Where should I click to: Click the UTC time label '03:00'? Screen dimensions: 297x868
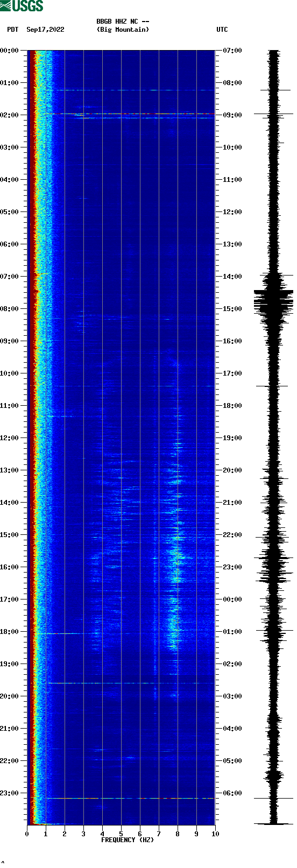coord(232,696)
